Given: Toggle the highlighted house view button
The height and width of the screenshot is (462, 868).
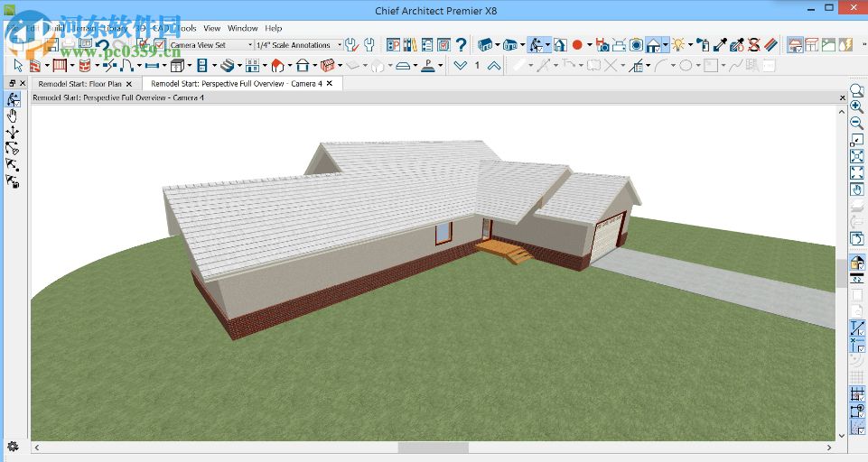Looking at the screenshot, I should coord(653,45).
